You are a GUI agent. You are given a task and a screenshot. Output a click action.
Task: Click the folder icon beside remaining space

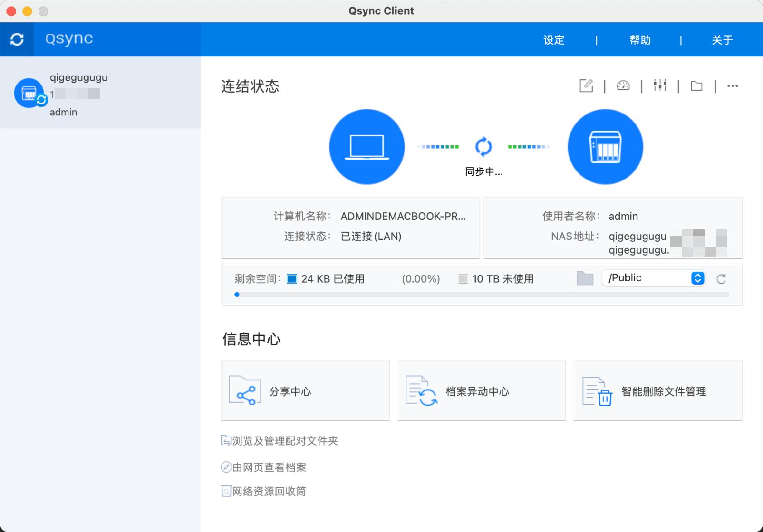[x=584, y=279]
